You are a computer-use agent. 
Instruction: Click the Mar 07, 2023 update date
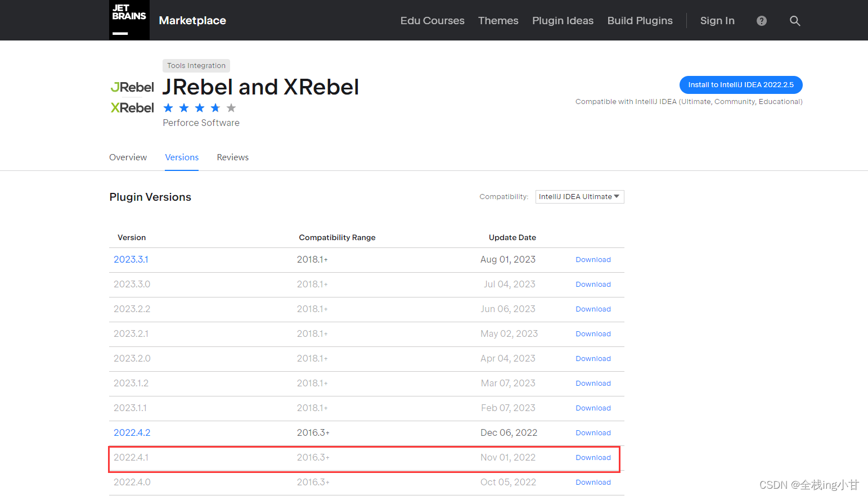coord(508,383)
